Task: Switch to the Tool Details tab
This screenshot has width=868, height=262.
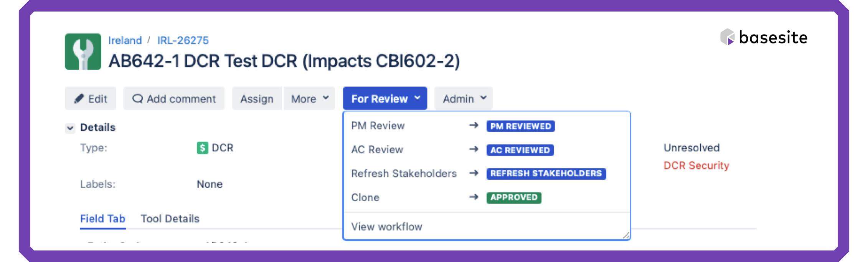Action: pos(170,219)
